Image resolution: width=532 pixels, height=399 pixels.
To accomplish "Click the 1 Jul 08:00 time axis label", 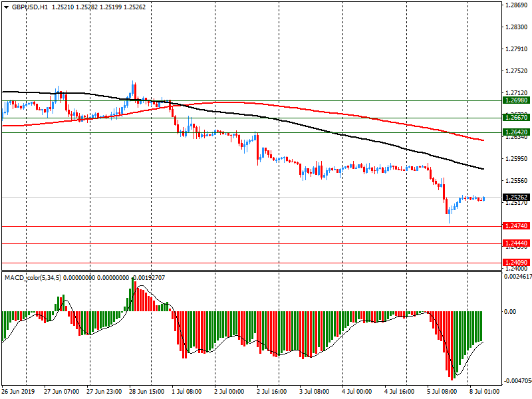I will 187,392.
